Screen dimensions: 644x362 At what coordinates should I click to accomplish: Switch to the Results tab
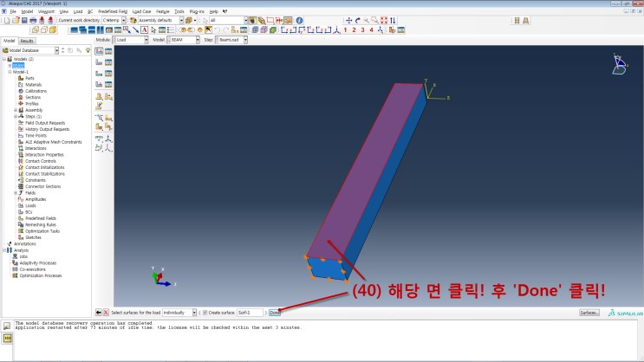[27, 41]
